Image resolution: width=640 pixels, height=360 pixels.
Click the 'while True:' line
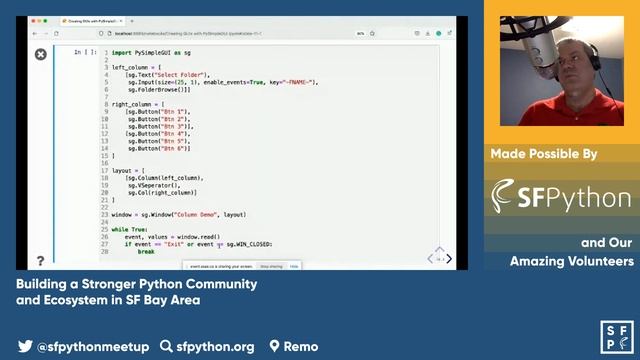pyautogui.click(x=130, y=229)
